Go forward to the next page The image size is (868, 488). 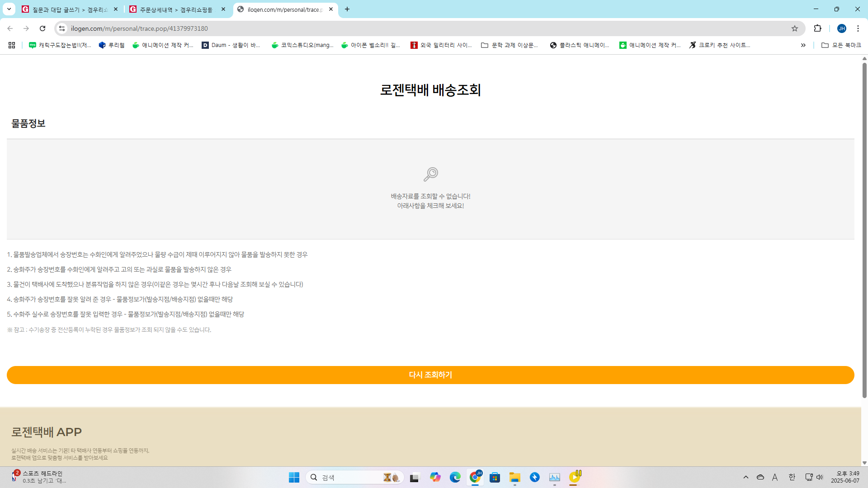(26, 28)
